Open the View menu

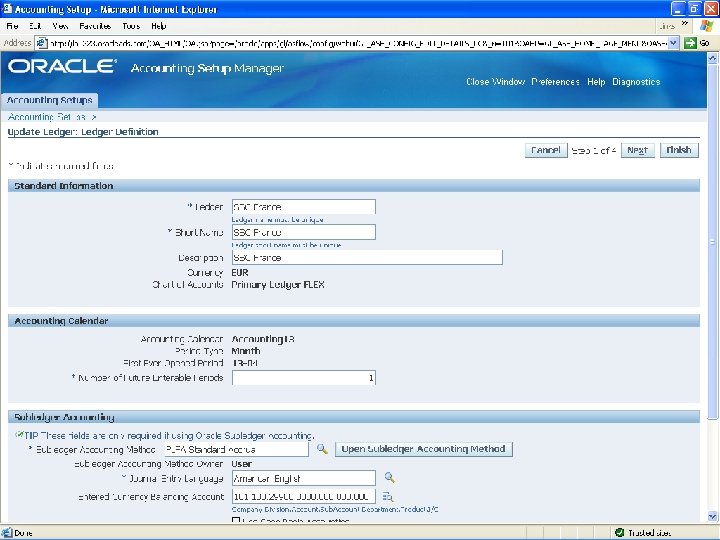[x=60, y=26]
